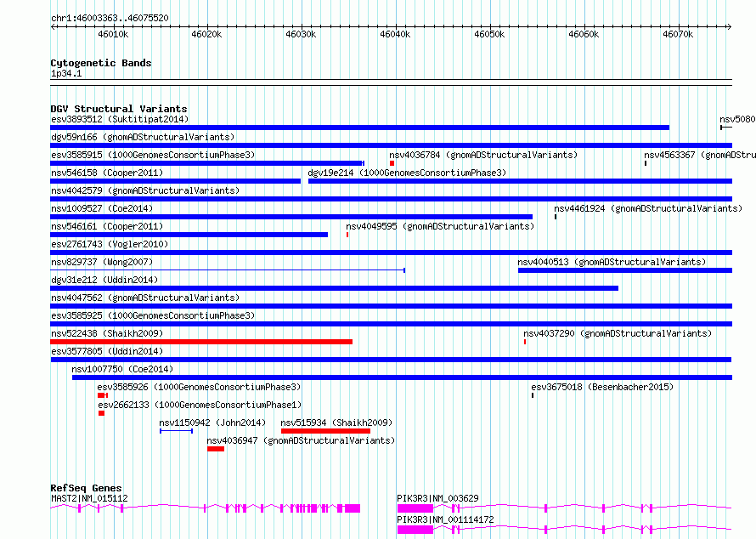Click the thin blue nsv829737 variant line
This screenshot has width=756, height=539.
[228, 270]
